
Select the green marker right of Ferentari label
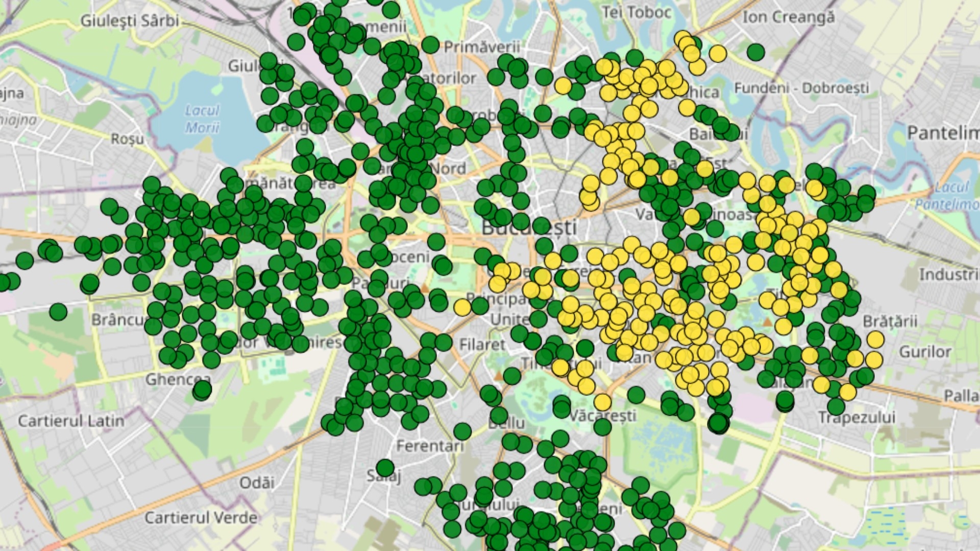click(462, 432)
